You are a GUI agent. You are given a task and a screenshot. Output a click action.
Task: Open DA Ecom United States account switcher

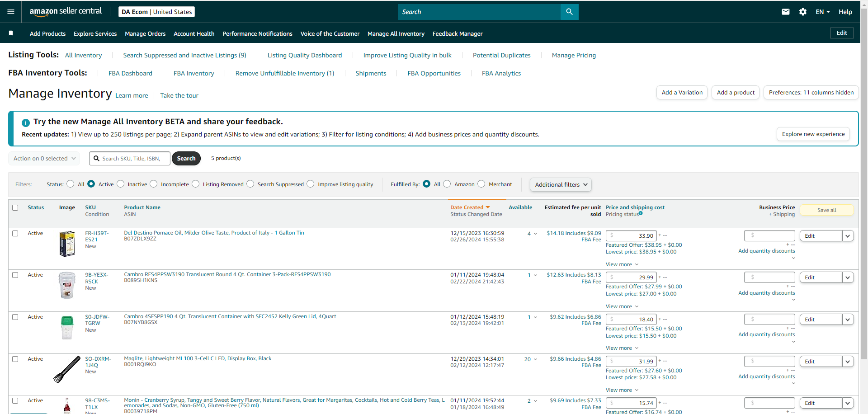click(x=156, y=12)
